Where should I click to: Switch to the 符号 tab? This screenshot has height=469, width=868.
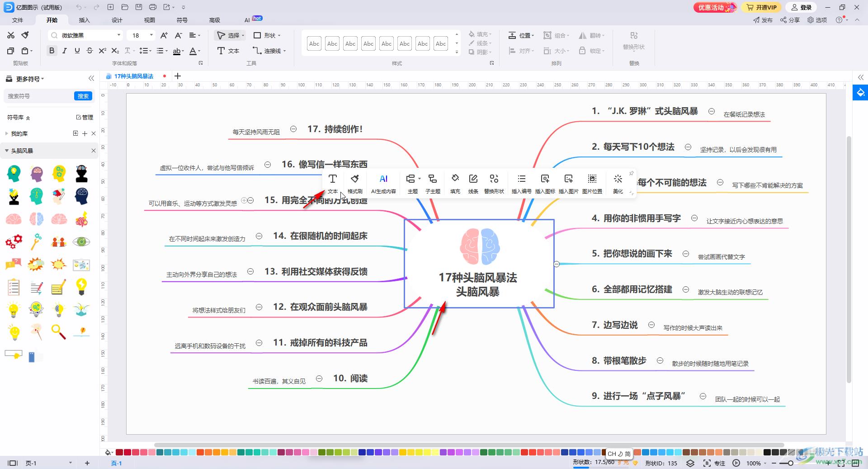point(182,20)
